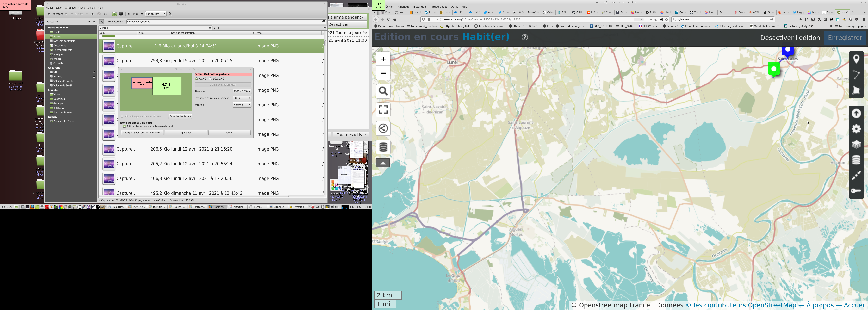Screen dimensions: 868x310
Task: Open the map search magnifier
Action: coord(383,91)
